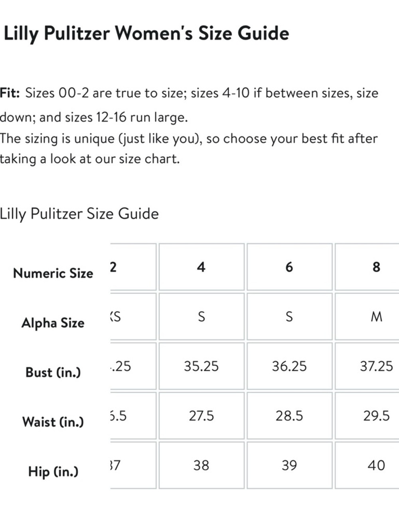399x532 pixels.
Task: Click the Lilly Pulitzer Size Guide subheading
Action: [79, 214]
